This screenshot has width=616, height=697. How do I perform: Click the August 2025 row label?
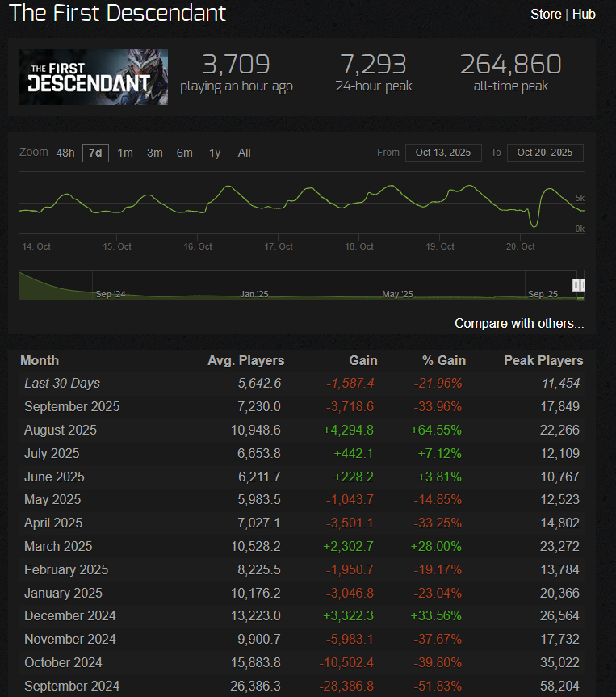[61, 430]
